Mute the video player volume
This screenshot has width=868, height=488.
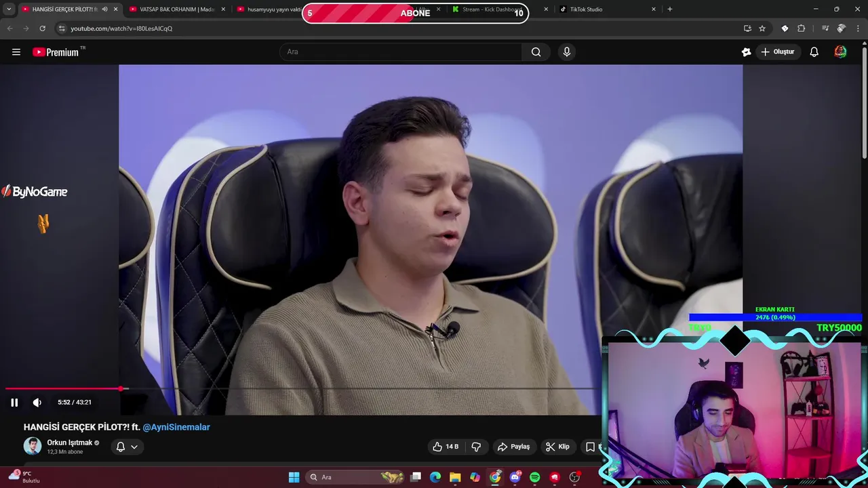(x=37, y=403)
